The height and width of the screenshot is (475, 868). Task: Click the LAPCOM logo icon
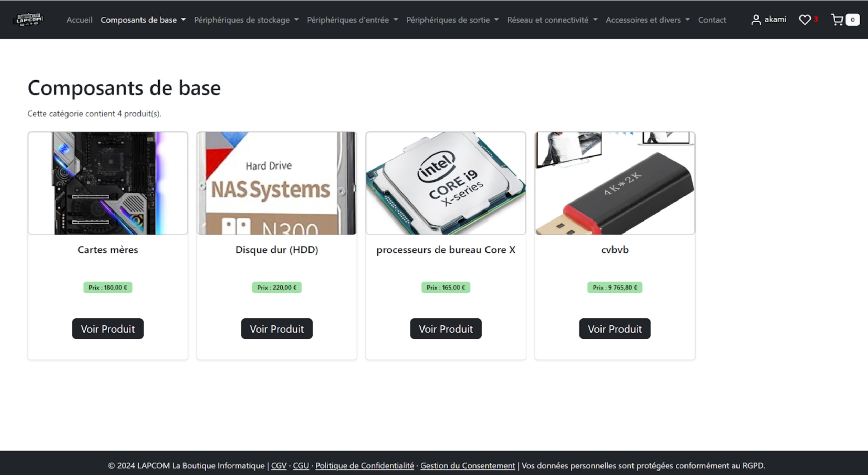(x=29, y=19)
